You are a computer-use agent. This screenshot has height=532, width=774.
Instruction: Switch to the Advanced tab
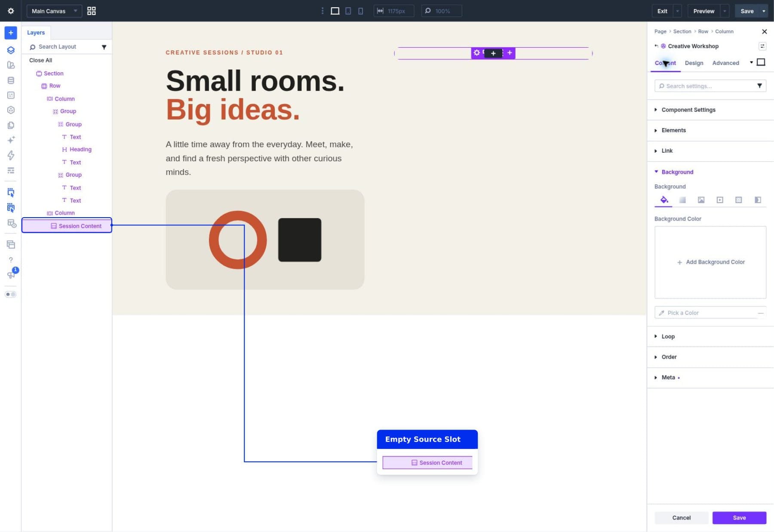[x=725, y=63]
